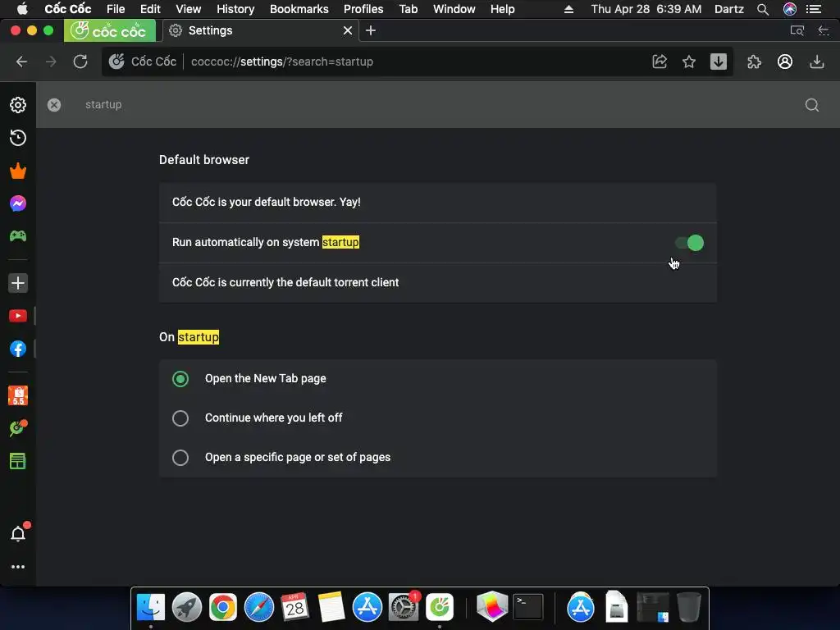
Task: Open Safari from the Dock
Action: tap(258, 608)
